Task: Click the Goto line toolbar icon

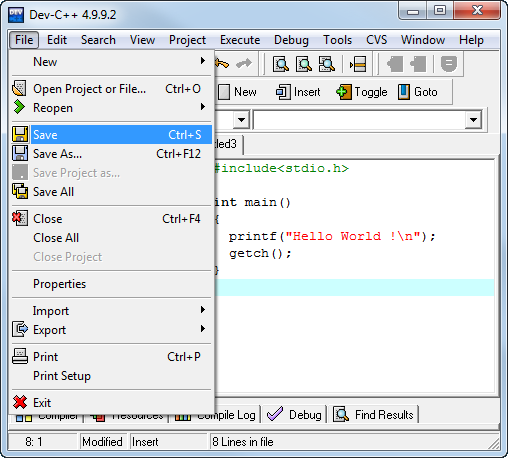Action: pyautogui.click(x=358, y=64)
